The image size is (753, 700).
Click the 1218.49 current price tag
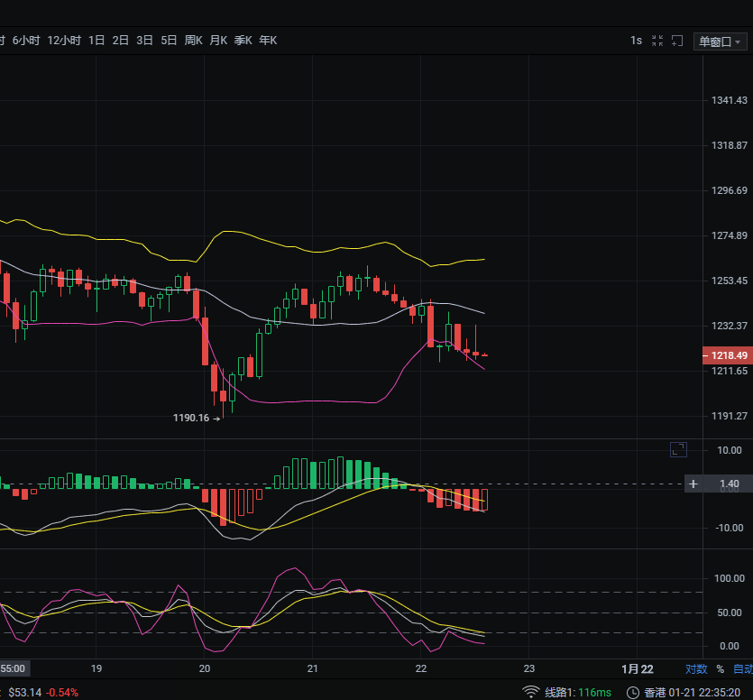point(726,355)
